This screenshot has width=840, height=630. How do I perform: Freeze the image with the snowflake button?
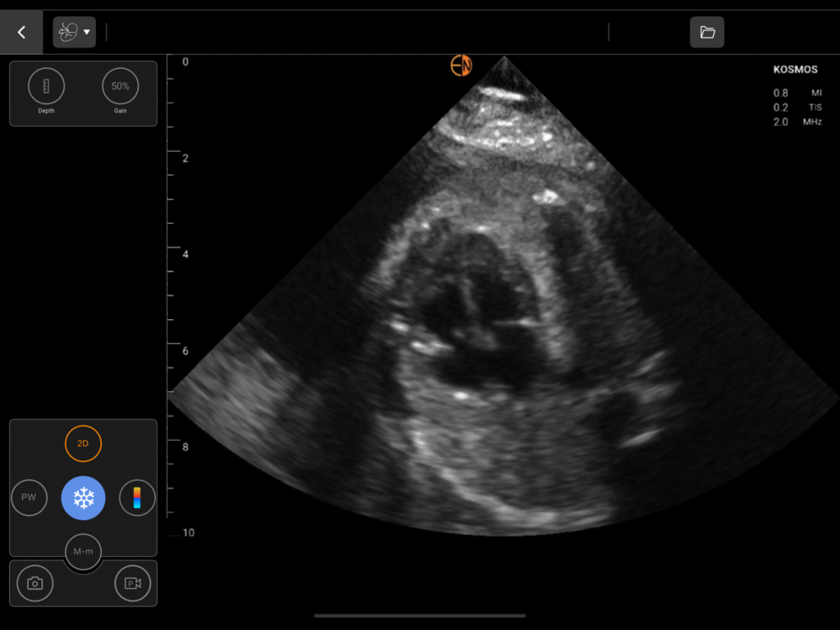(83, 498)
